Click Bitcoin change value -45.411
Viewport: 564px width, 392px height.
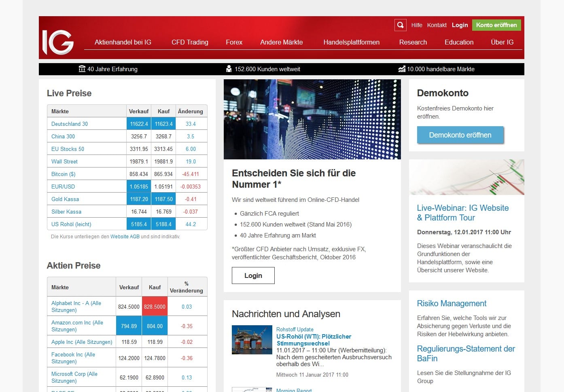(191, 174)
